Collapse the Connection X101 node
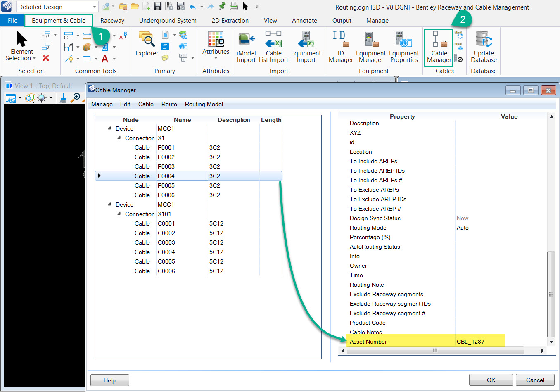The height and width of the screenshot is (392, 560). click(x=119, y=214)
